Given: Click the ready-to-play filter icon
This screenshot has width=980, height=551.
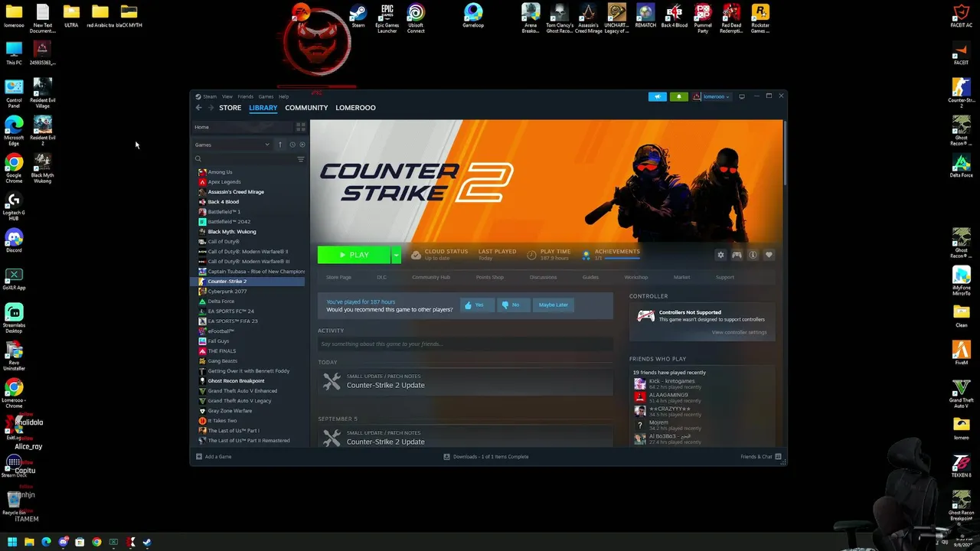Looking at the screenshot, I should [x=302, y=145].
